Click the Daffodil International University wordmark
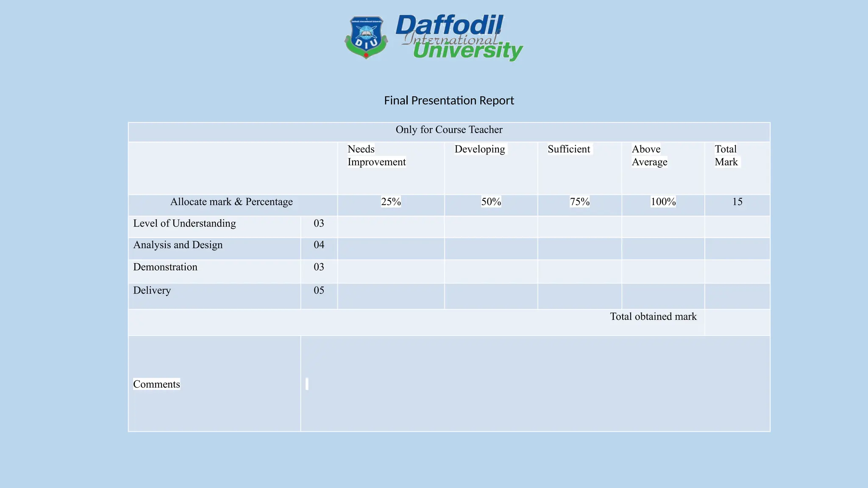The width and height of the screenshot is (868, 488). click(x=459, y=38)
